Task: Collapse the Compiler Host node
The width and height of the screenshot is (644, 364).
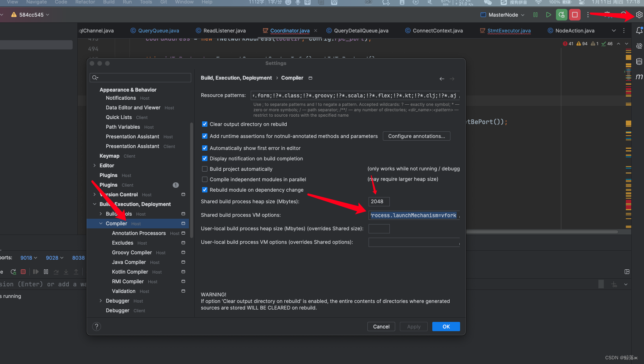Action: [101, 223]
